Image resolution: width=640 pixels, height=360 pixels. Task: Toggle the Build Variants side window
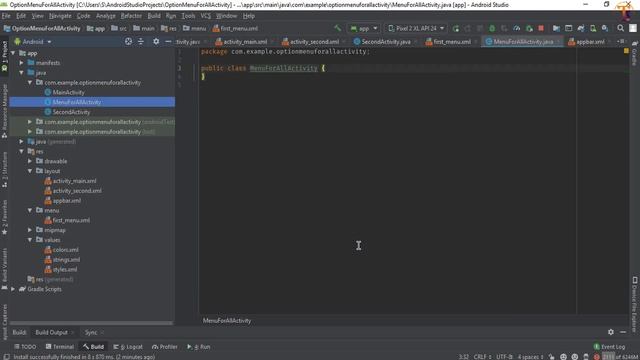[x=4, y=269]
